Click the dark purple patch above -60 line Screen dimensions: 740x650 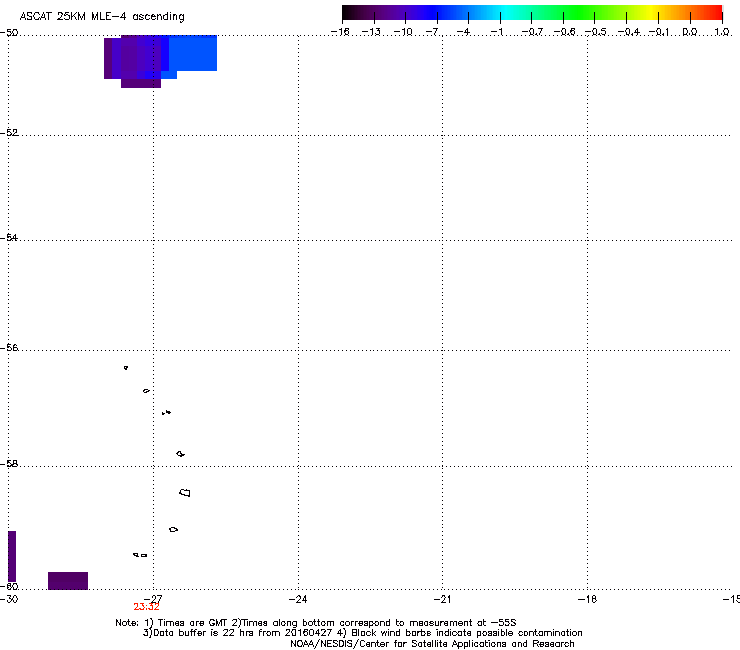point(68,581)
